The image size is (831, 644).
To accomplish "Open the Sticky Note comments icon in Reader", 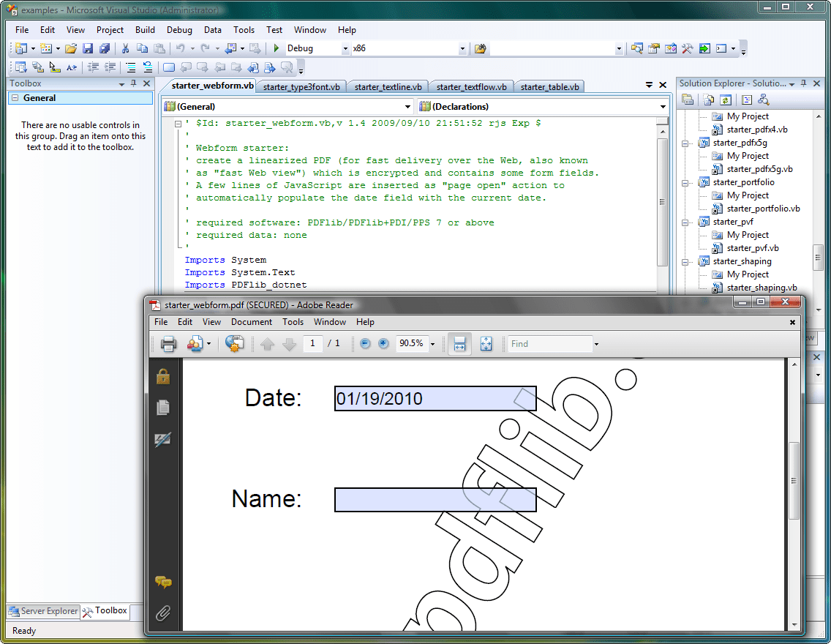I will click(162, 582).
